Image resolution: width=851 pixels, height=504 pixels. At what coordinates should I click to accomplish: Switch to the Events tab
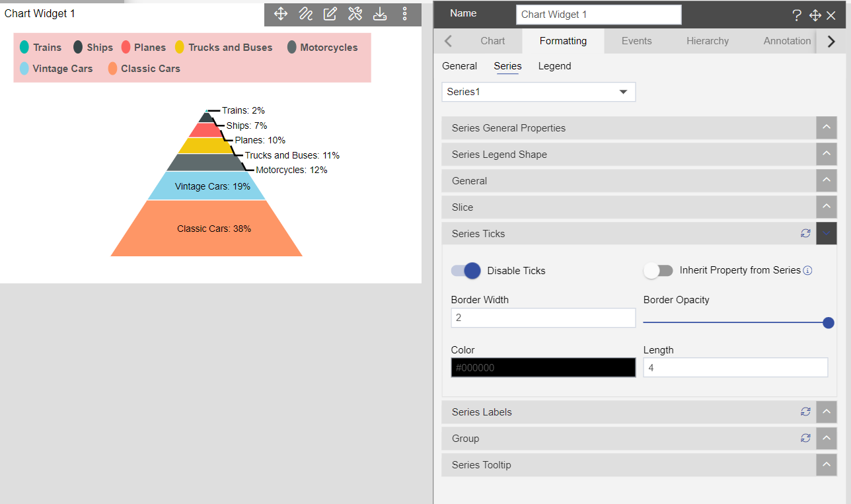click(x=637, y=41)
